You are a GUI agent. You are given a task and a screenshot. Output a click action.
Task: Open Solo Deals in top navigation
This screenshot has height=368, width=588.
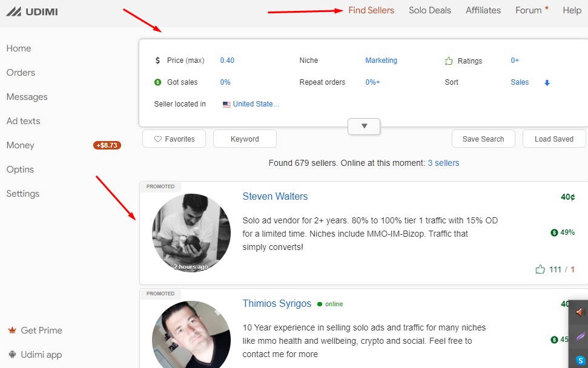(430, 10)
